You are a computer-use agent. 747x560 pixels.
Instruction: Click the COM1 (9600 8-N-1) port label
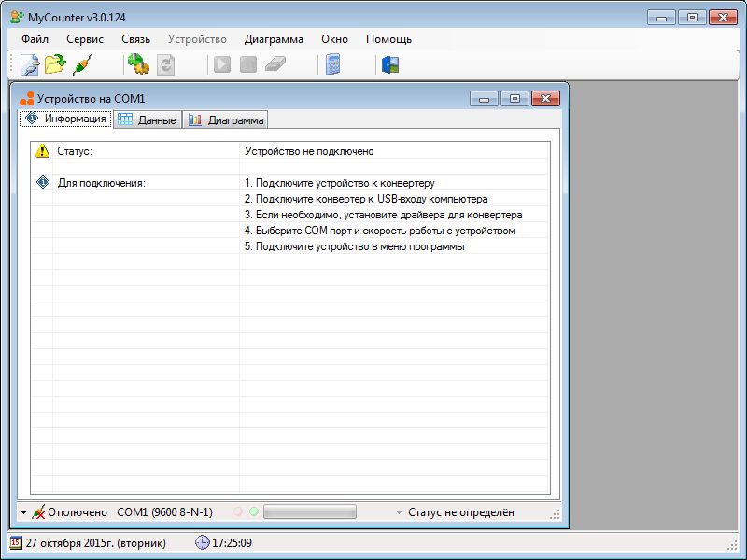pyautogui.click(x=165, y=512)
